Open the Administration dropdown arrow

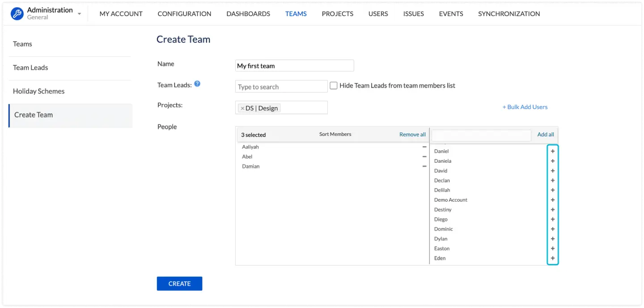click(80, 14)
